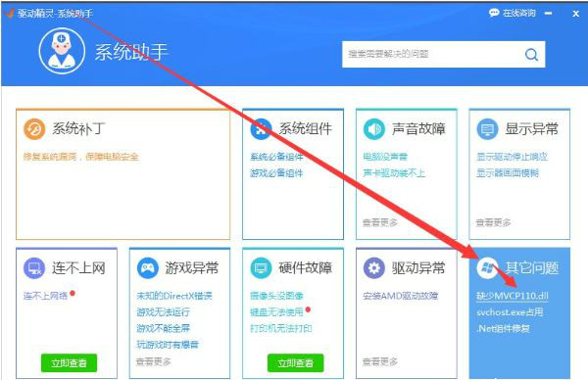The image size is (588, 380).
Task: Click the 游戏异常 gamepad icon
Action: tap(147, 268)
